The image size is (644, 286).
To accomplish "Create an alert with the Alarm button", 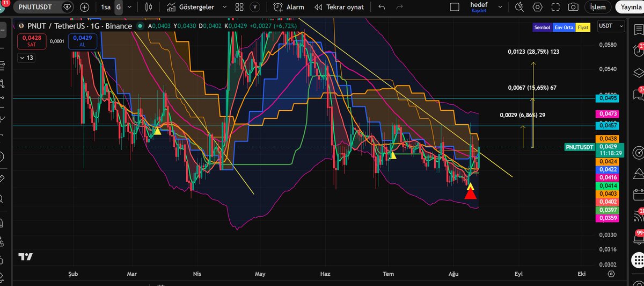I will pyautogui.click(x=289, y=8).
